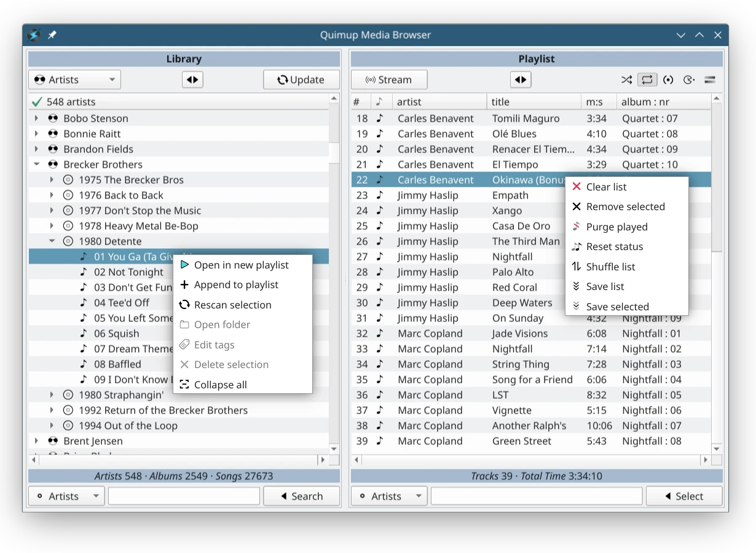The image size is (756, 553).
Task: Click the pin icon in the title bar
Action: pos(52,35)
